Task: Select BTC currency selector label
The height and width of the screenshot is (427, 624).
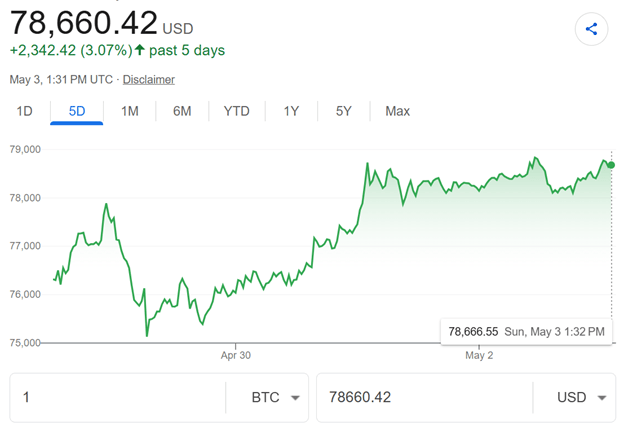Action: [x=265, y=397]
